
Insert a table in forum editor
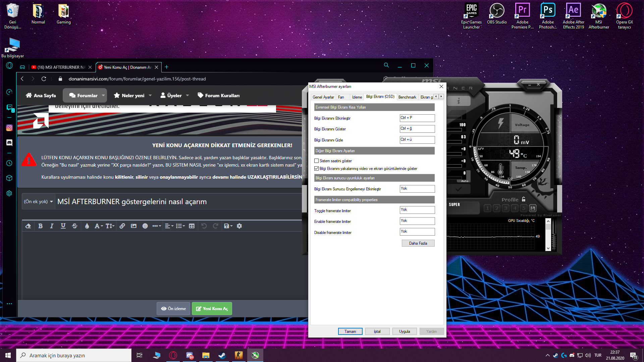tap(192, 226)
